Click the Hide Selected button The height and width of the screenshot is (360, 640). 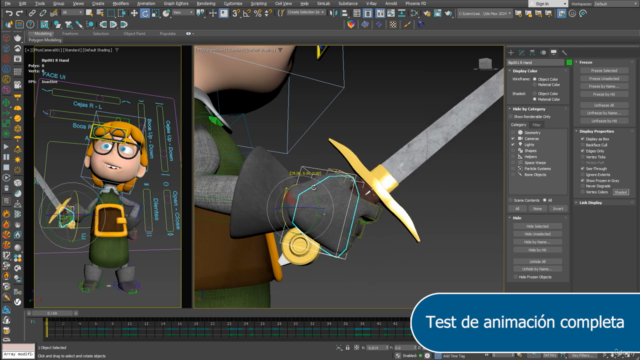(537, 227)
